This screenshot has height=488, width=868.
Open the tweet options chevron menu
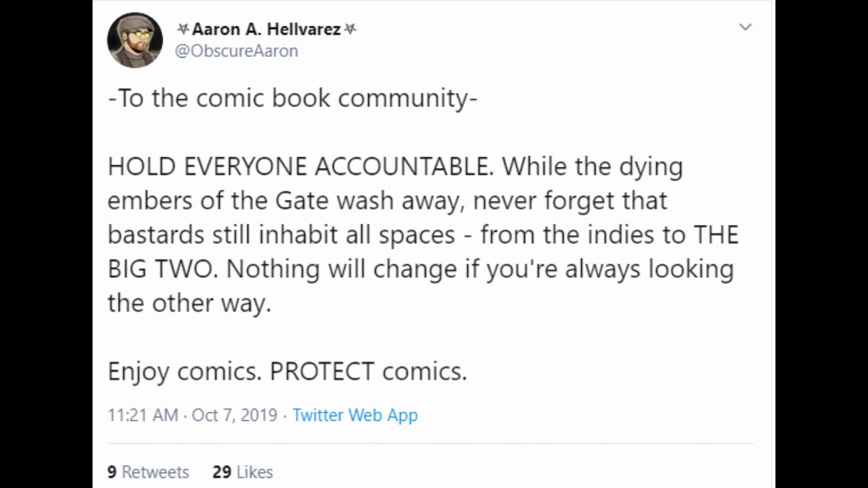tap(745, 27)
